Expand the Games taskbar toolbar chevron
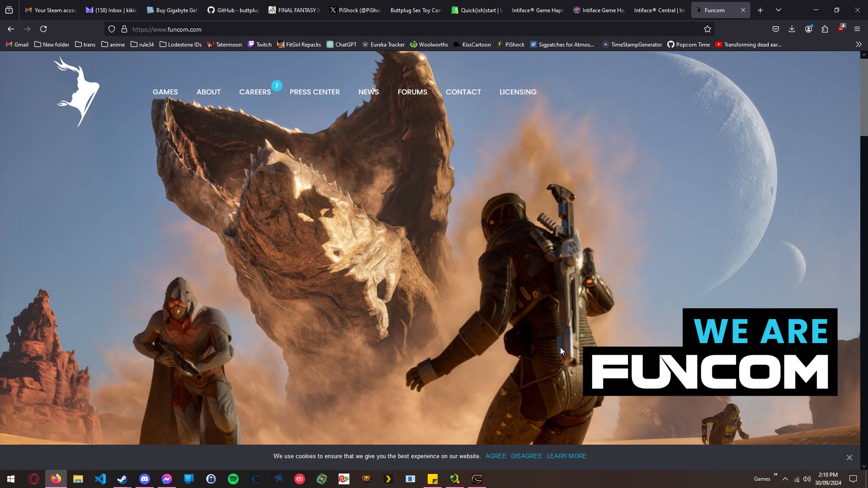The width and height of the screenshot is (868, 488). (776, 474)
